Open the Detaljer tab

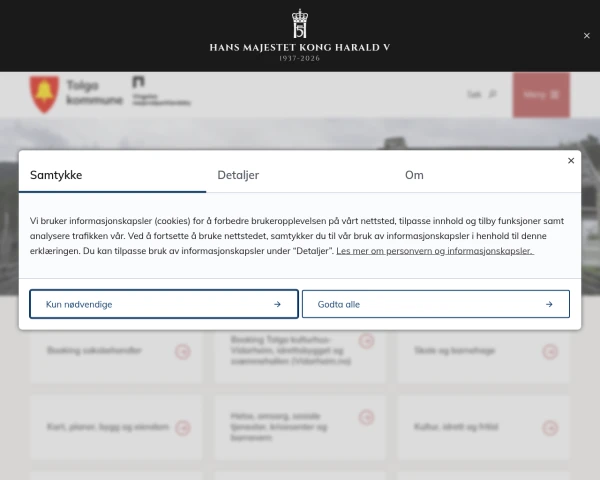pos(300,175)
